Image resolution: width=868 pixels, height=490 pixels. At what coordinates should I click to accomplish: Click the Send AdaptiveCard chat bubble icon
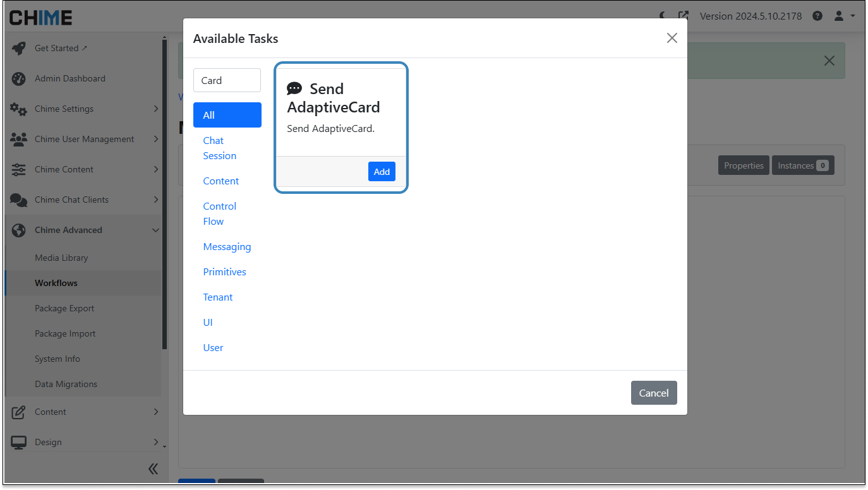tap(294, 88)
